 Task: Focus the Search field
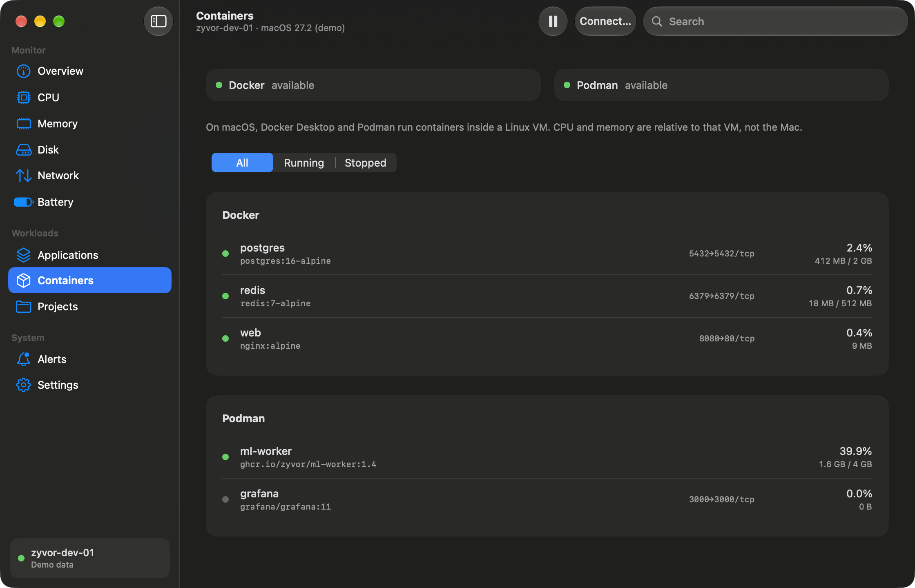(x=776, y=21)
